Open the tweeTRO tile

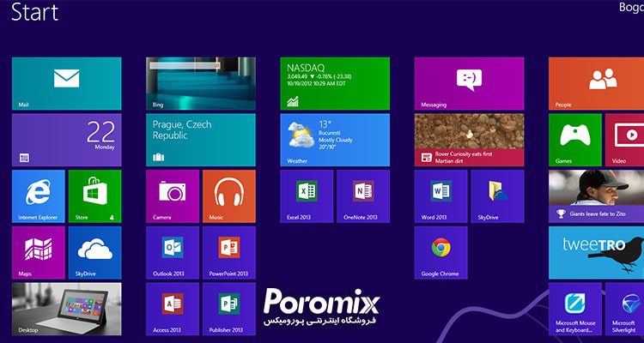click(597, 253)
